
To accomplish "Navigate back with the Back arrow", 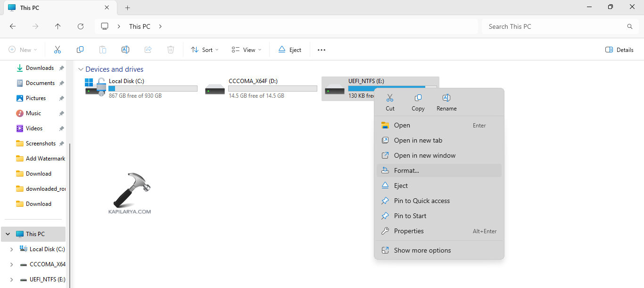I will pyautogui.click(x=13, y=26).
